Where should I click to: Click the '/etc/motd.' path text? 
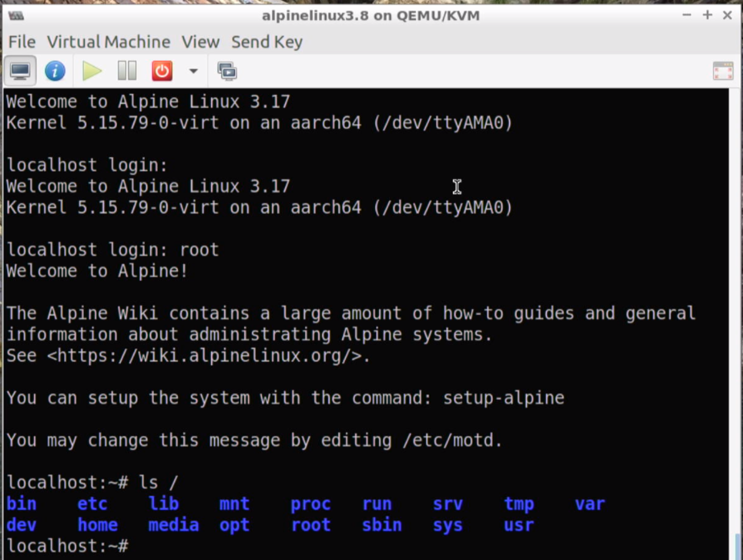coord(453,440)
